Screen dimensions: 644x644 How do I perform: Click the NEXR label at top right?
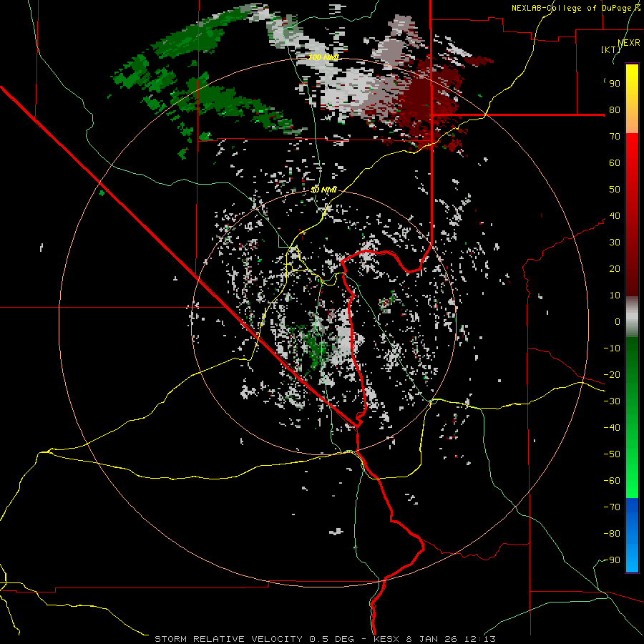pos(629,43)
